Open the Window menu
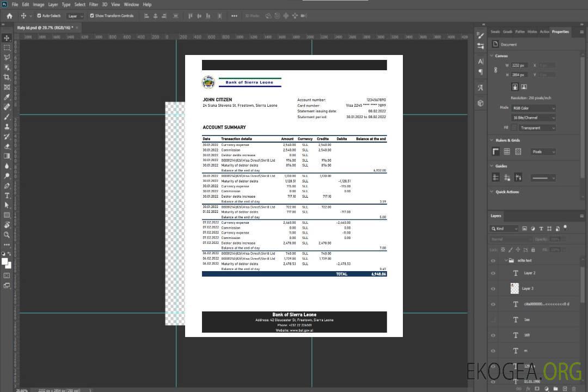588x392 pixels. coord(131,4)
